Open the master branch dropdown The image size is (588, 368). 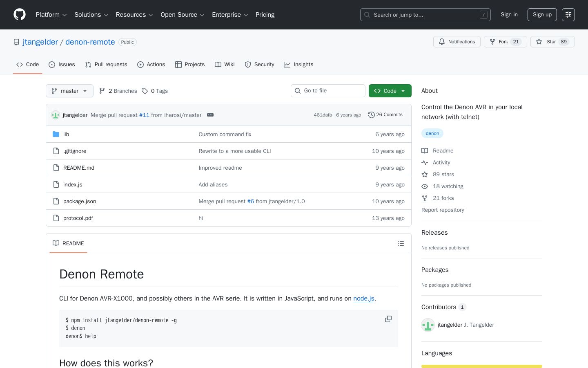pos(69,91)
